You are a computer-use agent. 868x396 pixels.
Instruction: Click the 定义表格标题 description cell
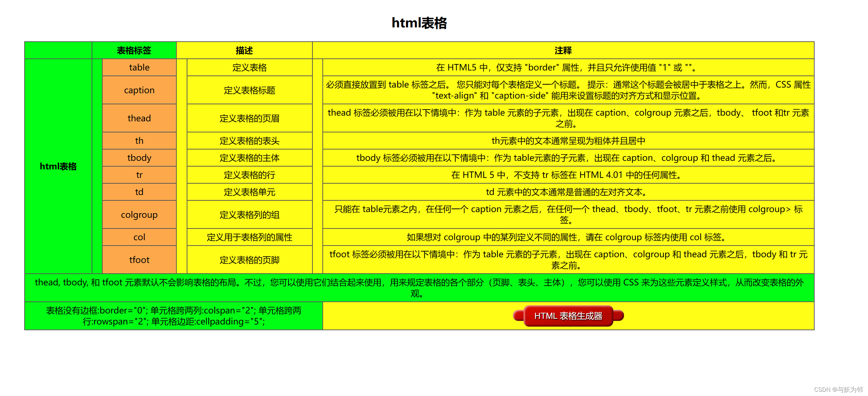pos(250,90)
